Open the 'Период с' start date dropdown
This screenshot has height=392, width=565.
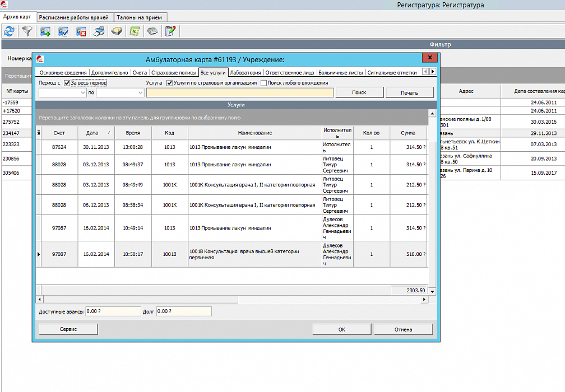[82, 92]
